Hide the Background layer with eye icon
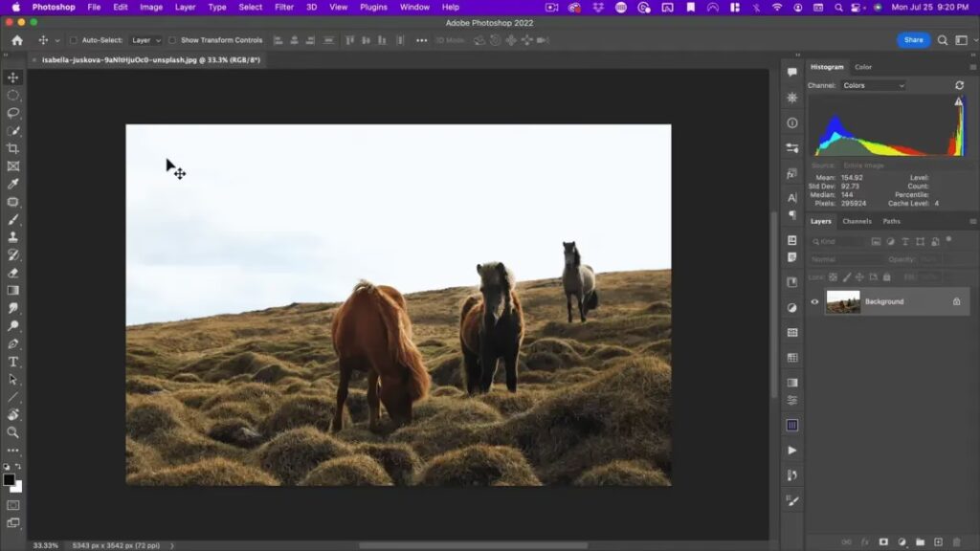This screenshot has width=980, height=551. [815, 301]
